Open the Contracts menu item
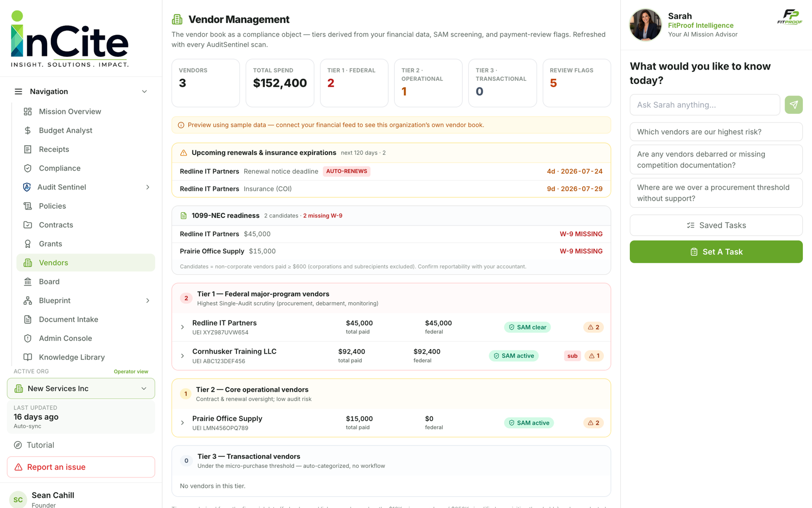Screen dimensions: 812x508 (x=86, y=225)
